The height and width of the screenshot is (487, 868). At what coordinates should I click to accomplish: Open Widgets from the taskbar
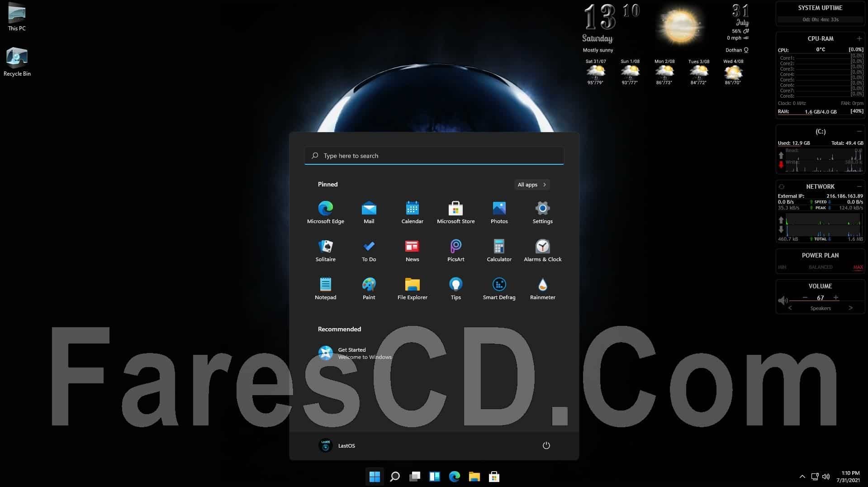pyautogui.click(x=434, y=477)
